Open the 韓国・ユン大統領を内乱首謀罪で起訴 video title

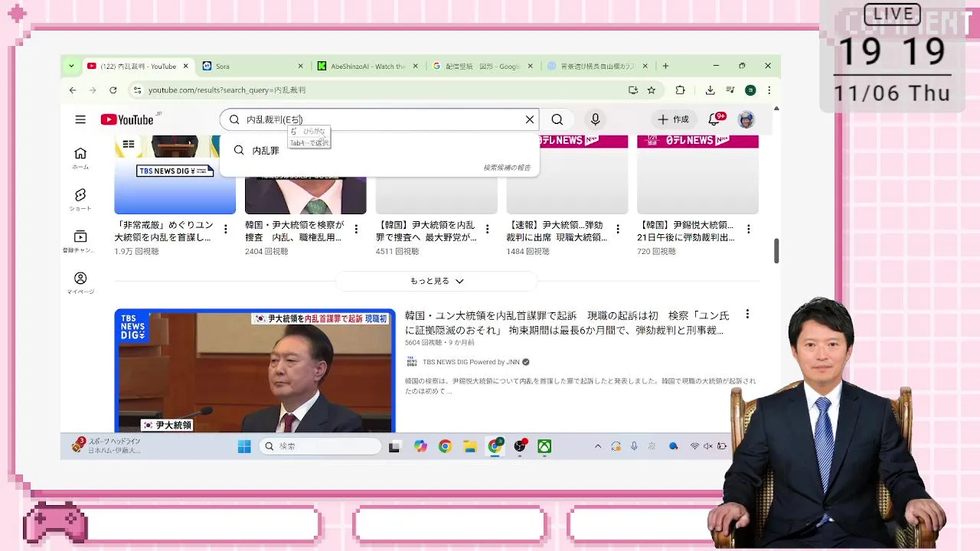[567, 323]
